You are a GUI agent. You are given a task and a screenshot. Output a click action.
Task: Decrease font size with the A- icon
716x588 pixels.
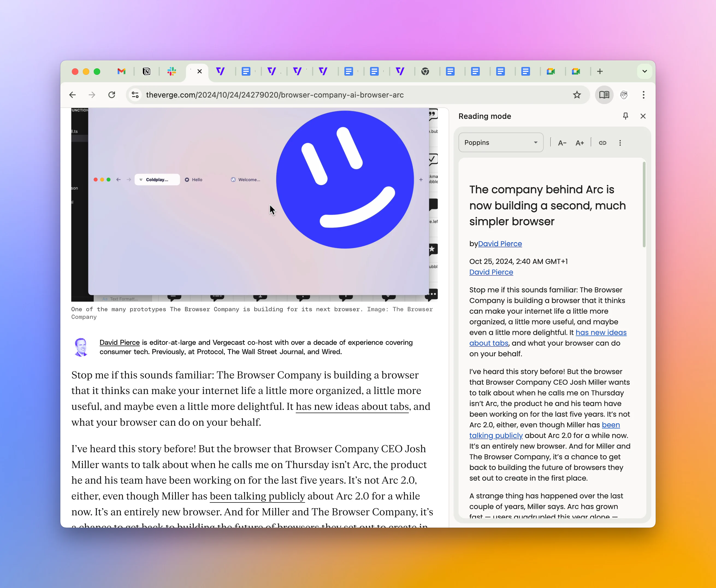point(562,143)
